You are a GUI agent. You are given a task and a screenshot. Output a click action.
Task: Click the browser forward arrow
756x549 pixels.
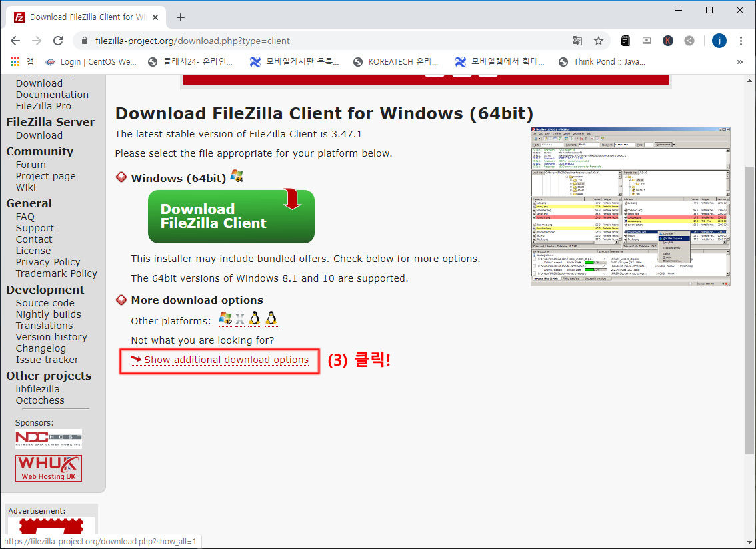click(37, 41)
